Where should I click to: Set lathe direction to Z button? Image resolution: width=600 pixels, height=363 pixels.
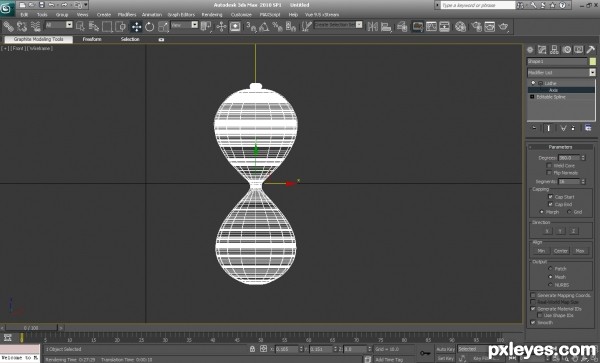click(574, 231)
